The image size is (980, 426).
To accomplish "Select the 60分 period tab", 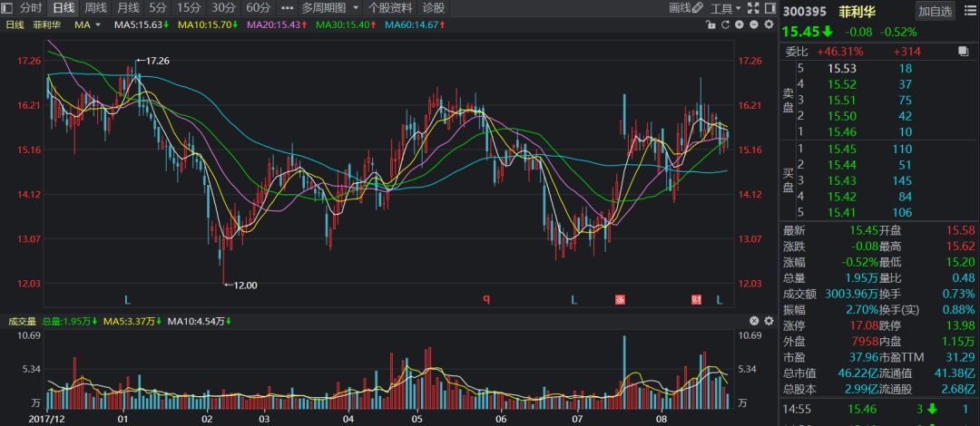I will [259, 8].
